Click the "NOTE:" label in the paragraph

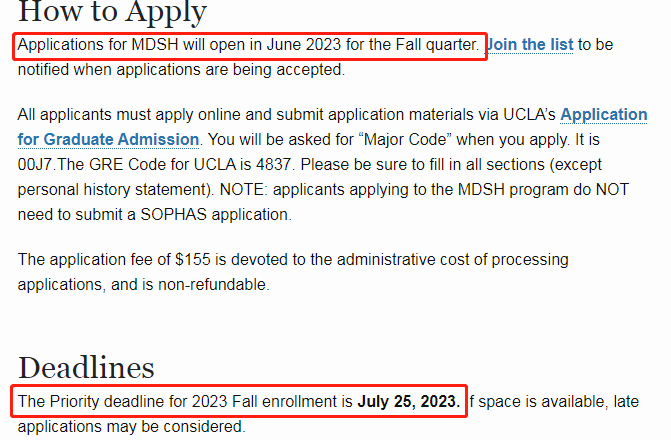click(x=243, y=190)
